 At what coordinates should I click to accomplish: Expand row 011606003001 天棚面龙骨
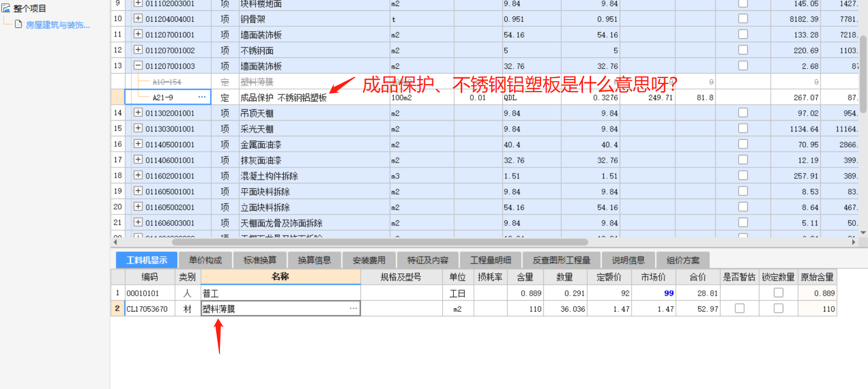138,223
